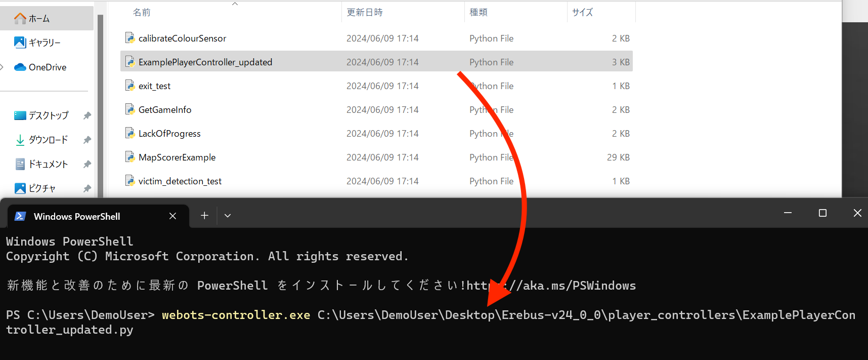The width and height of the screenshot is (868, 360).
Task: Click the Home icon in navigation pane
Action: pyautogui.click(x=20, y=19)
